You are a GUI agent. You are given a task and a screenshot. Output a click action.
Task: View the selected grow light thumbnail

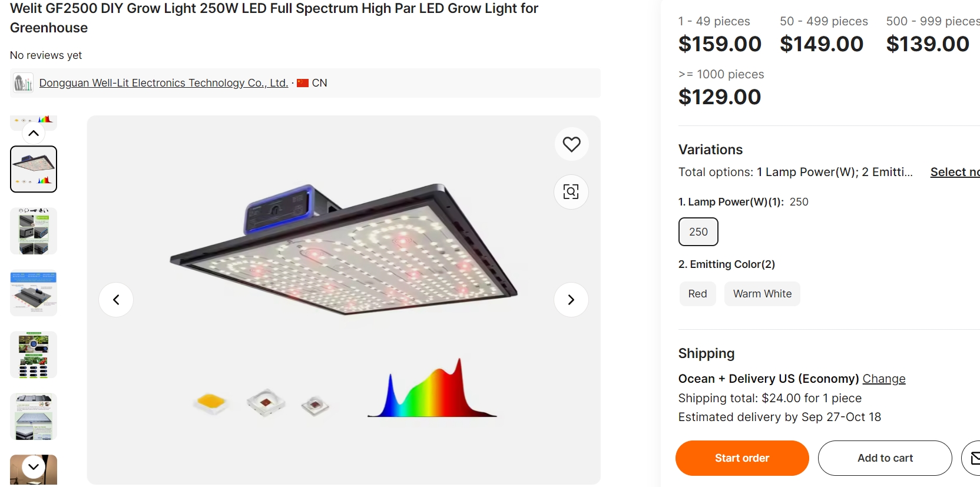click(x=34, y=169)
